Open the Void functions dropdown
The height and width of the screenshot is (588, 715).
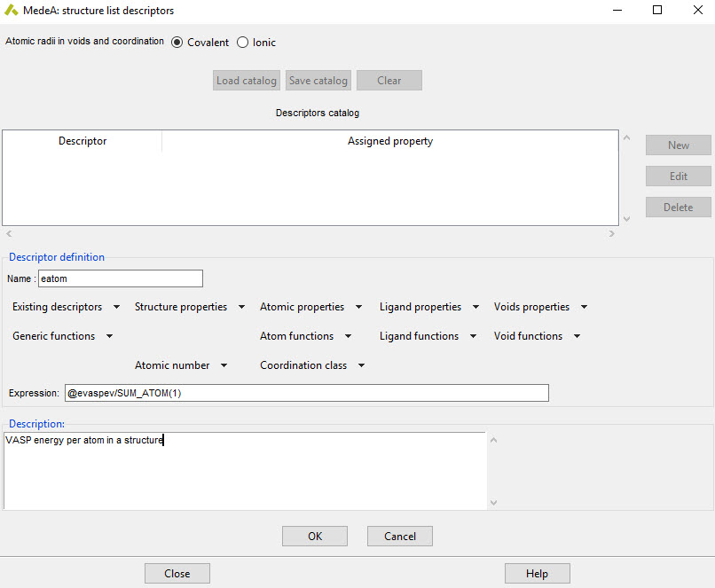click(537, 336)
